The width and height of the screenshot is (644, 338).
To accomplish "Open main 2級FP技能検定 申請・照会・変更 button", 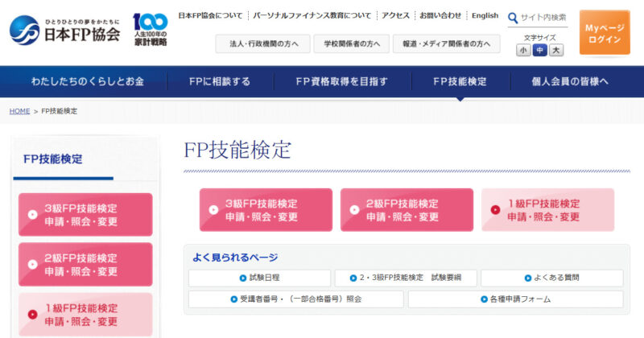I will tap(407, 210).
